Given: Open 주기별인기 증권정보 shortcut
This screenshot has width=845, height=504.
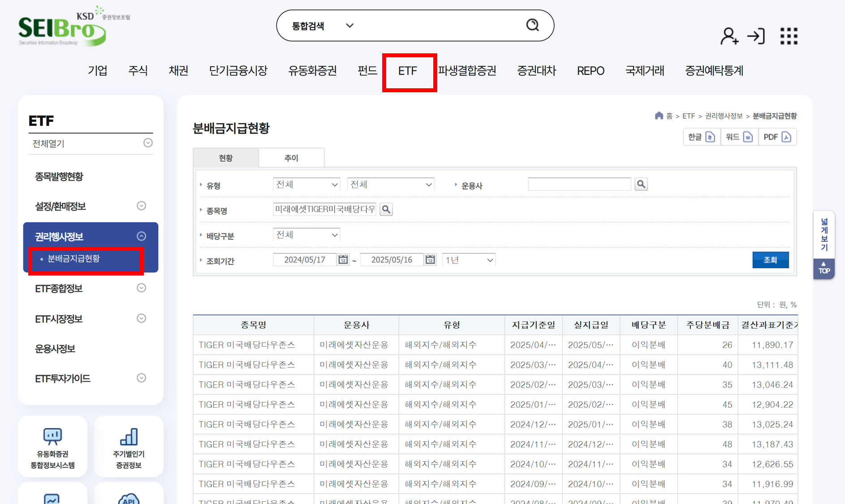Looking at the screenshot, I should [129, 447].
